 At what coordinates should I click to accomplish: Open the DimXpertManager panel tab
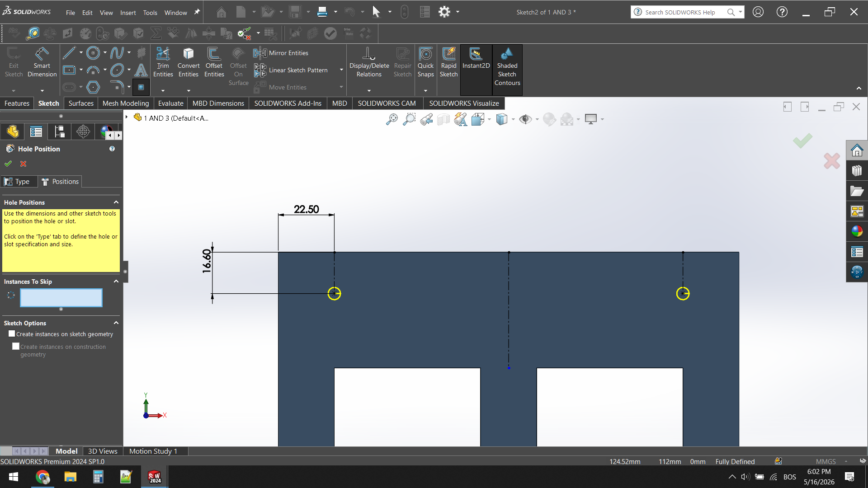pos(83,131)
